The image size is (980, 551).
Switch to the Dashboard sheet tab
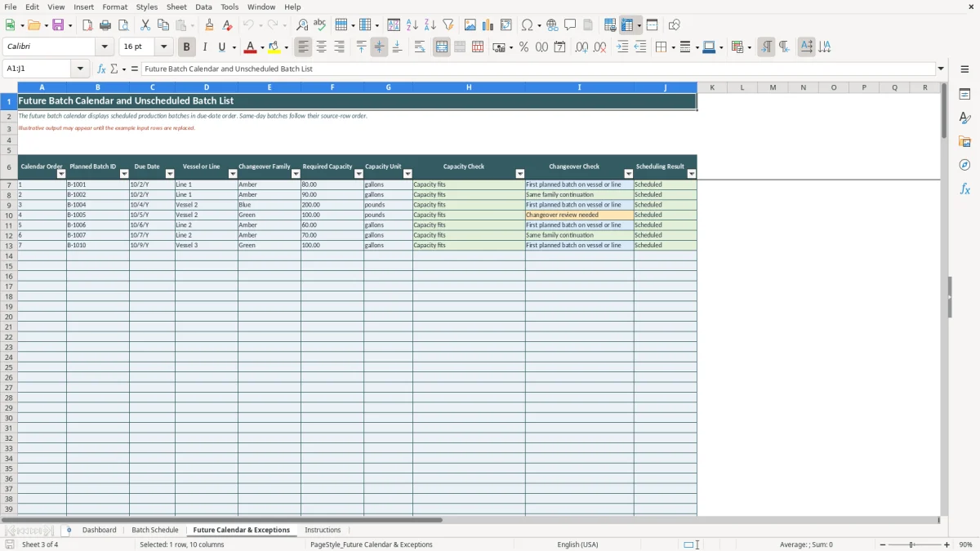point(100,530)
